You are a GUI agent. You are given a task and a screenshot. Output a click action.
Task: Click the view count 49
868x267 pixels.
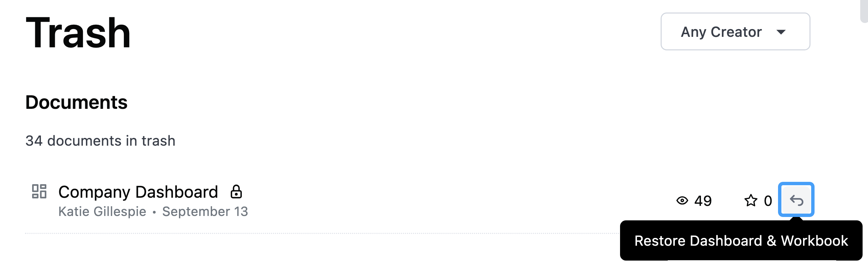[x=703, y=201]
